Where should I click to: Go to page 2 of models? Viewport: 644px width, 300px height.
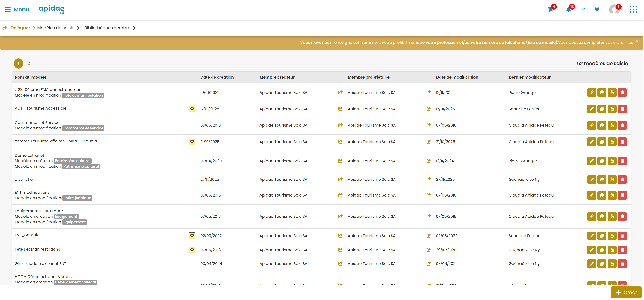(x=29, y=63)
